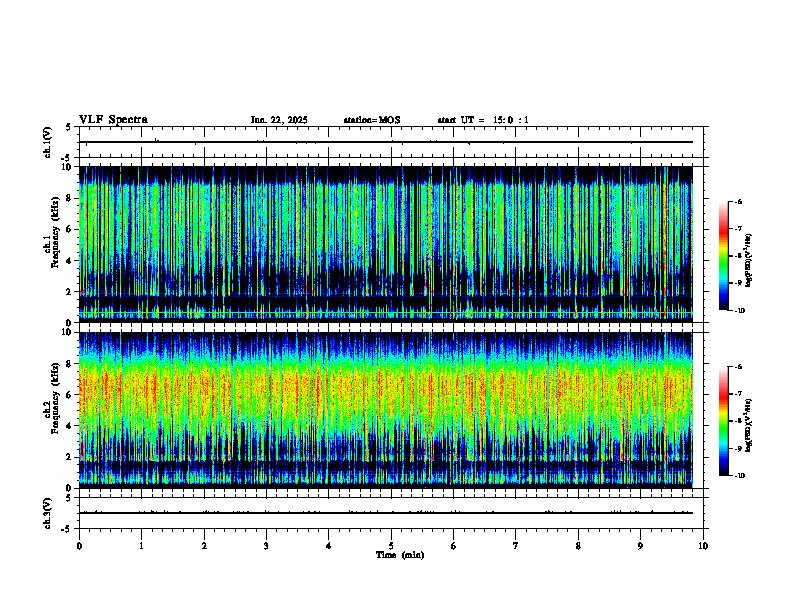Click the "VLF Spectra" plot title
Viewport: 792px width, 612px height.
(113, 120)
